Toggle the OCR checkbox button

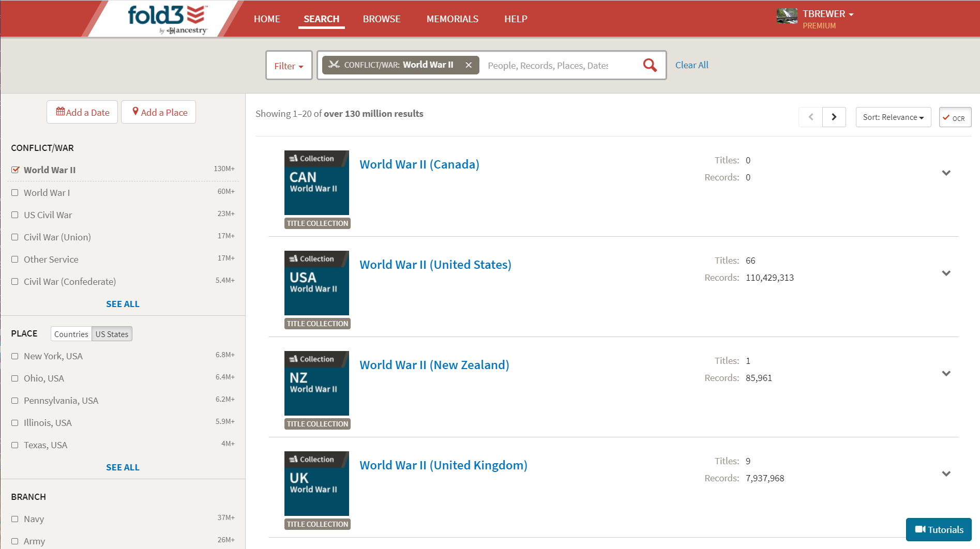pos(955,117)
